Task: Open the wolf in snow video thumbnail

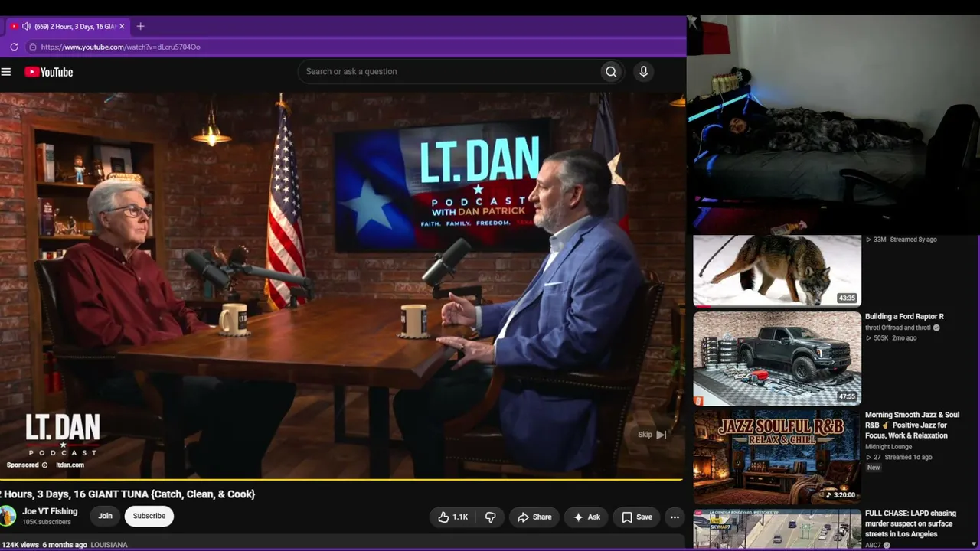Action: (x=777, y=271)
